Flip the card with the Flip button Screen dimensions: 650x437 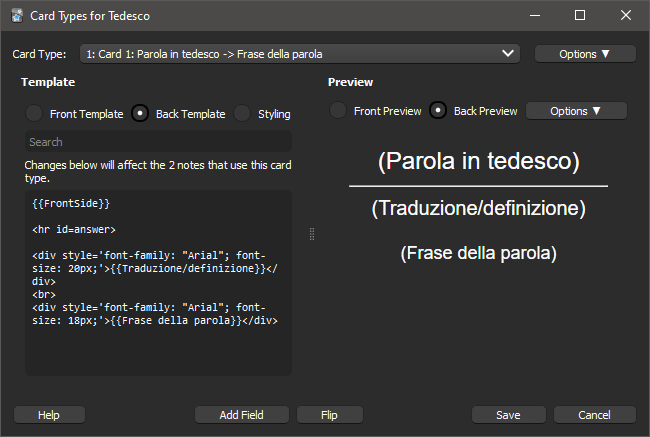tap(330, 415)
